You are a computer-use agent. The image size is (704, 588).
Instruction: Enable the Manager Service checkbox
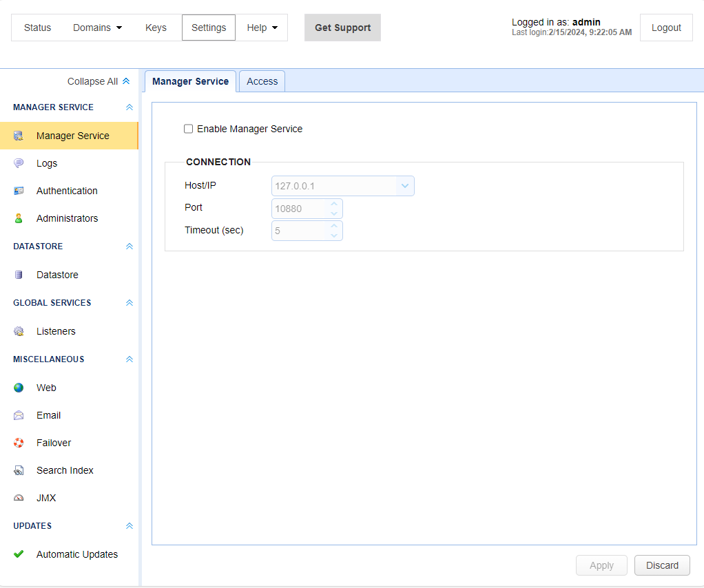188,129
